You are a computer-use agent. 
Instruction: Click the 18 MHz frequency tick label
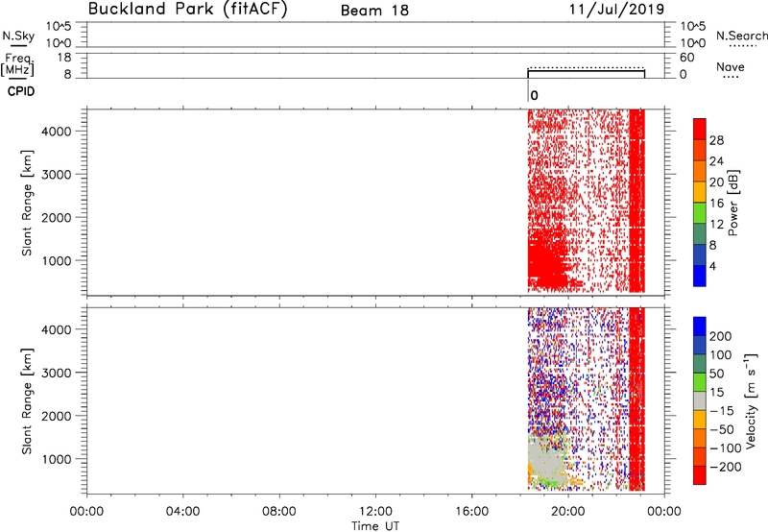coord(64,58)
